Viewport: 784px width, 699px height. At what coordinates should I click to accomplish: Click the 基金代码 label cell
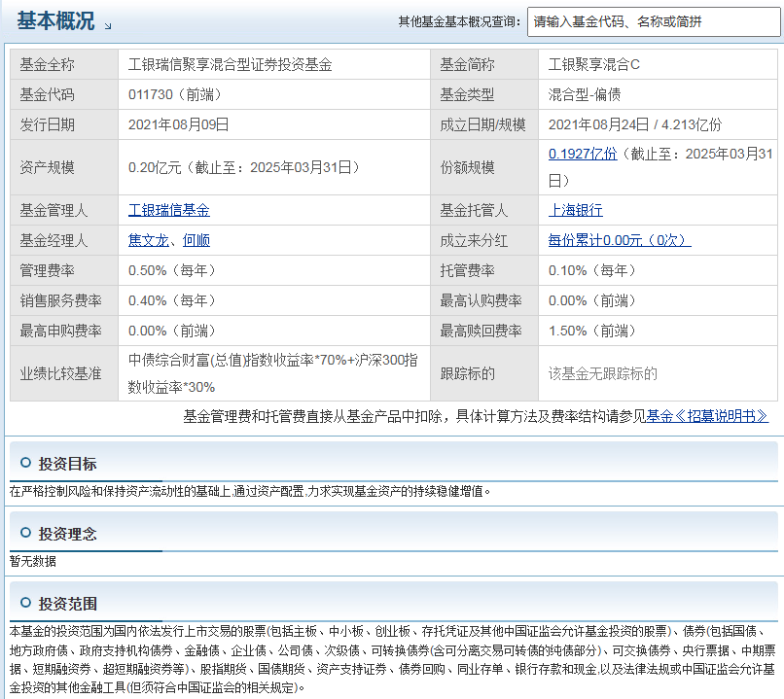[64, 94]
